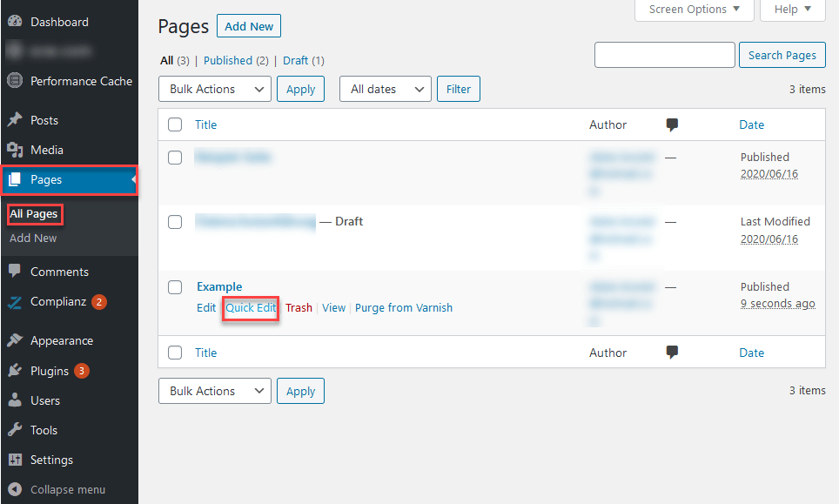Click Quick Edit under Example page

251,307
